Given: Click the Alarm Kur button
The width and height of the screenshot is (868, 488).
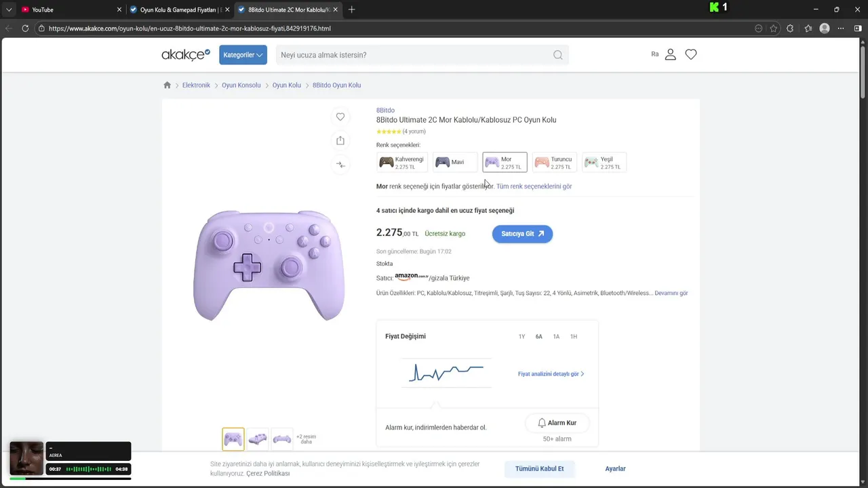Looking at the screenshot, I should (x=557, y=423).
